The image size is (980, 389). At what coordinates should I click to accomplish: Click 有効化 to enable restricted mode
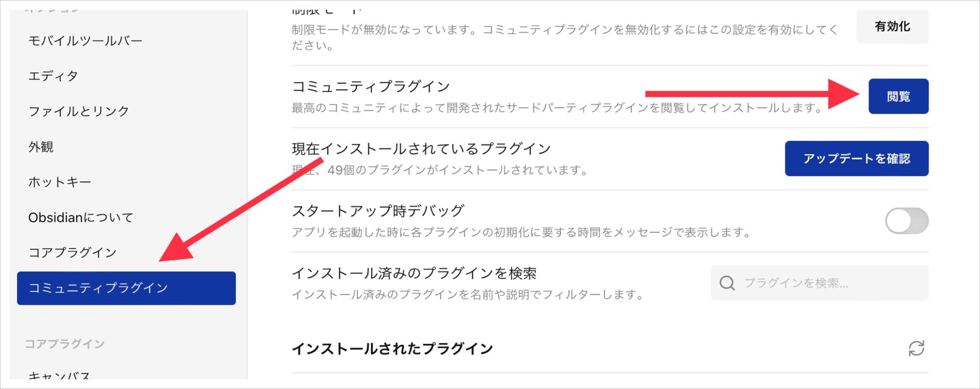pos(891,27)
